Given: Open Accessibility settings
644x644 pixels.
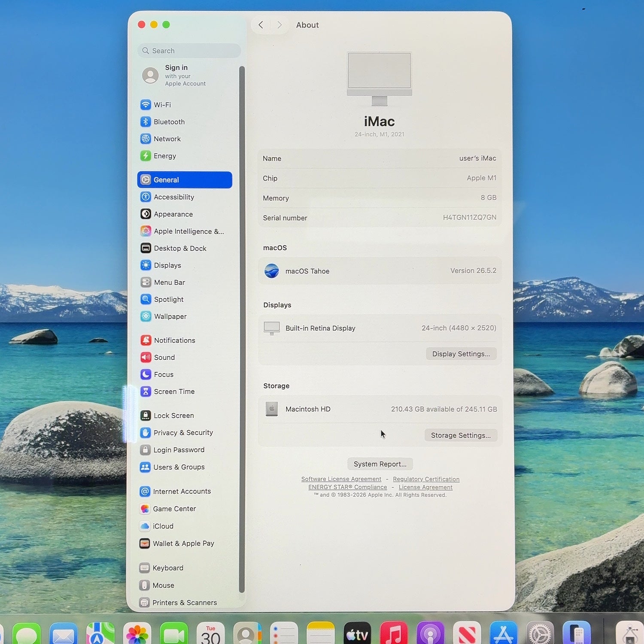Looking at the screenshot, I should [x=185, y=197].
